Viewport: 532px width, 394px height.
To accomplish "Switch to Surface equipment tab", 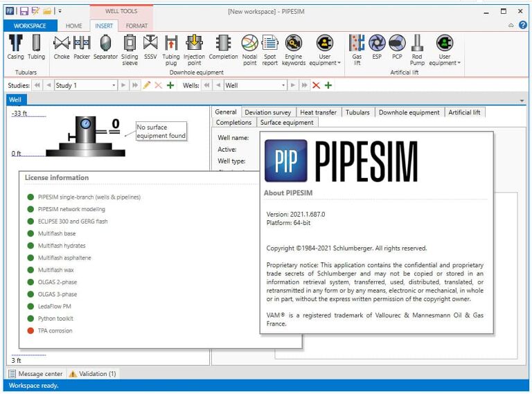I will [x=287, y=123].
